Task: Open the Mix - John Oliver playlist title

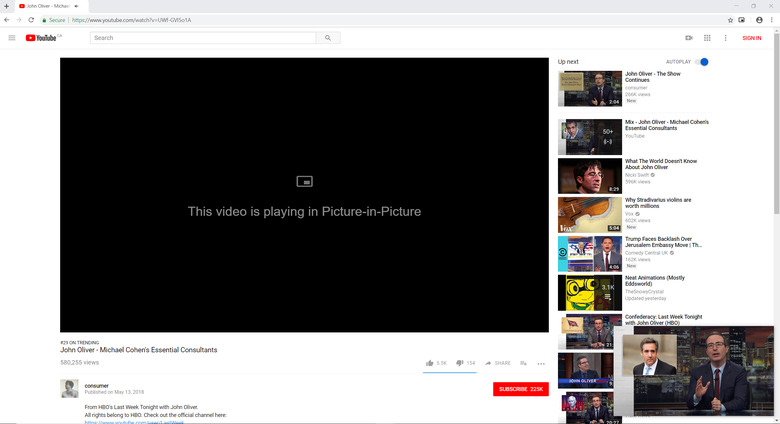Action: point(667,125)
